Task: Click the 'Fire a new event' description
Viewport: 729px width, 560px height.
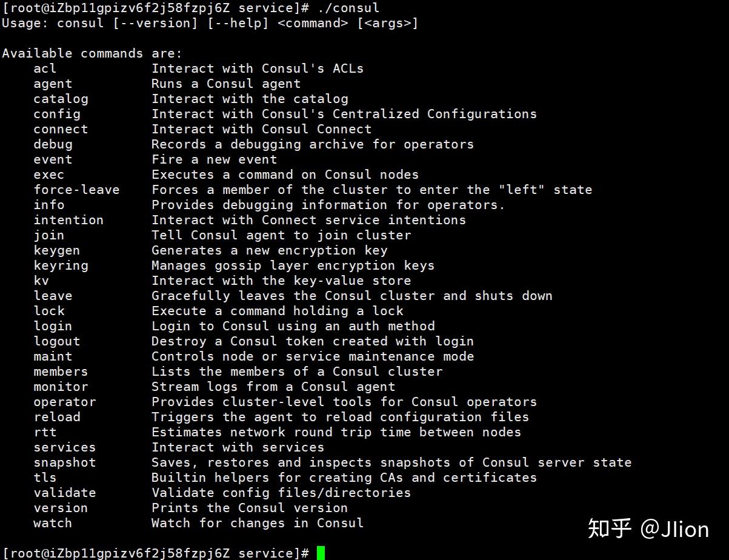Action: [x=214, y=159]
